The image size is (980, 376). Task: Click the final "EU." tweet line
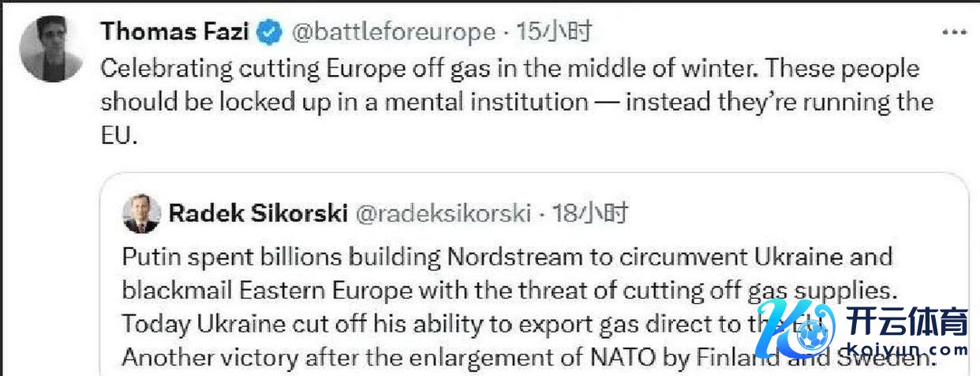(x=119, y=136)
